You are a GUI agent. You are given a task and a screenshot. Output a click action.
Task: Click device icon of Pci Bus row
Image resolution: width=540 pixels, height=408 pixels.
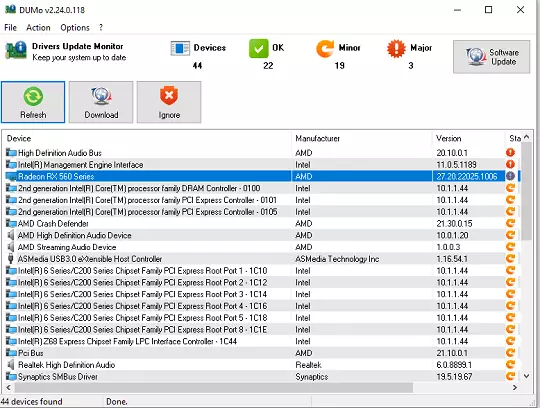click(11, 353)
